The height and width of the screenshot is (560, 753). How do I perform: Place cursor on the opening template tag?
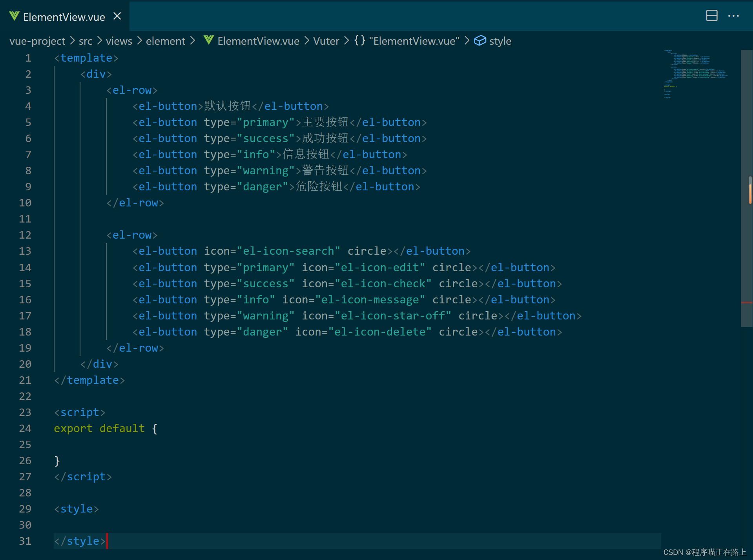coord(86,58)
